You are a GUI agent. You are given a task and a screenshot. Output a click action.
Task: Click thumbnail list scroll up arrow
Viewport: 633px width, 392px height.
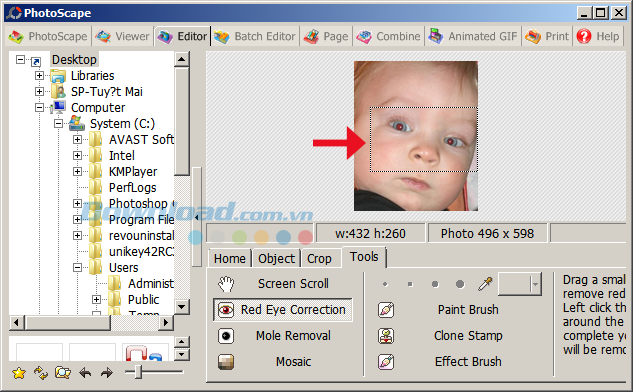click(182, 342)
